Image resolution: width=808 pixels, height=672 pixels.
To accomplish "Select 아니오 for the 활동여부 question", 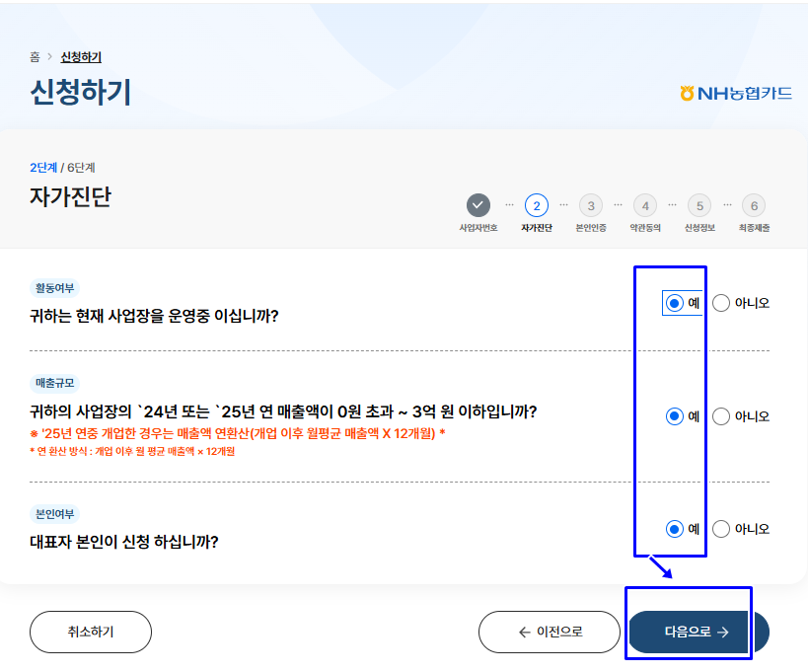I will pos(722,303).
